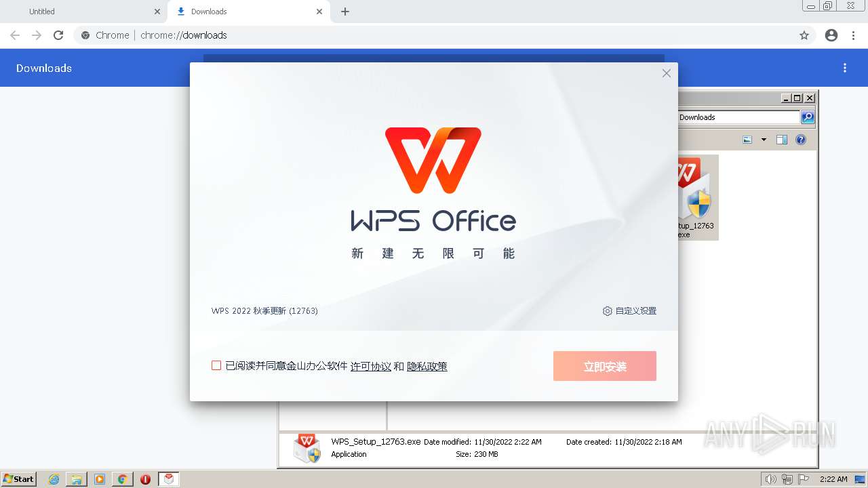Click the WPS_Setup_12763.exe name in the details pane

point(376,441)
